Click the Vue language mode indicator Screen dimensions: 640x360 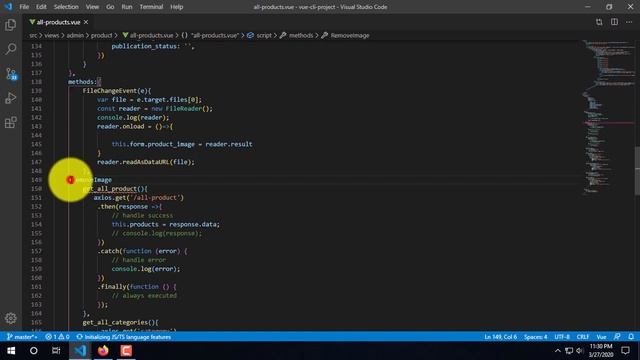tap(601, 337)
